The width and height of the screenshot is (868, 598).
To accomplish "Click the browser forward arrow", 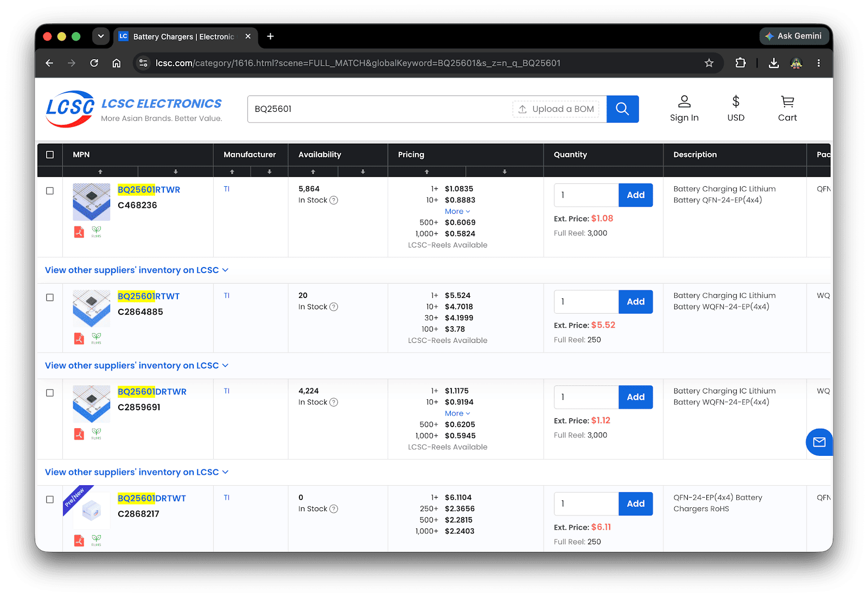I will click(72, 63).
